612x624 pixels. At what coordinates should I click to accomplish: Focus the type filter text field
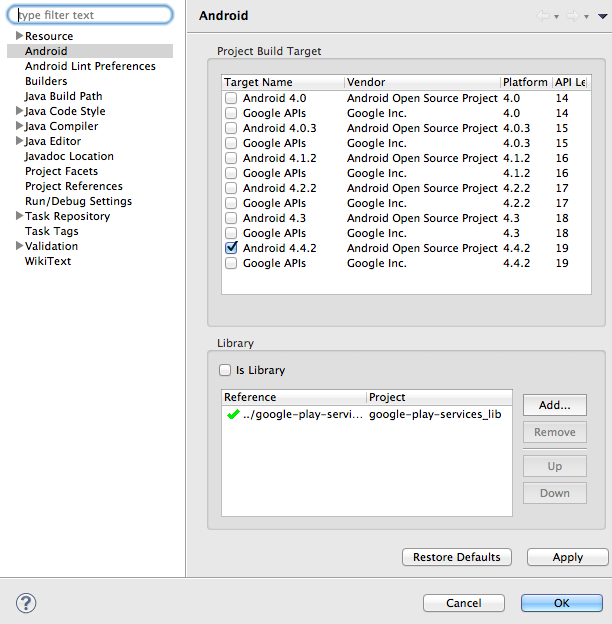tap(90, 15)
